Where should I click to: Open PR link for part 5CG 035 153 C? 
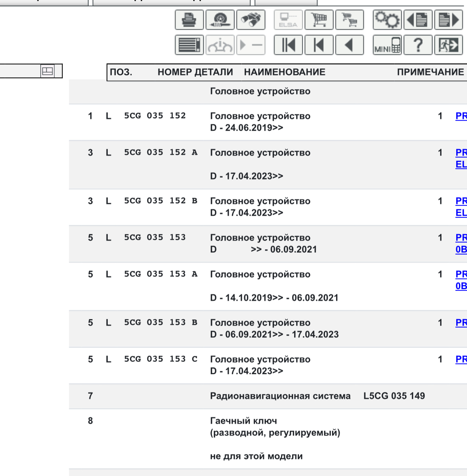point(461,359)
